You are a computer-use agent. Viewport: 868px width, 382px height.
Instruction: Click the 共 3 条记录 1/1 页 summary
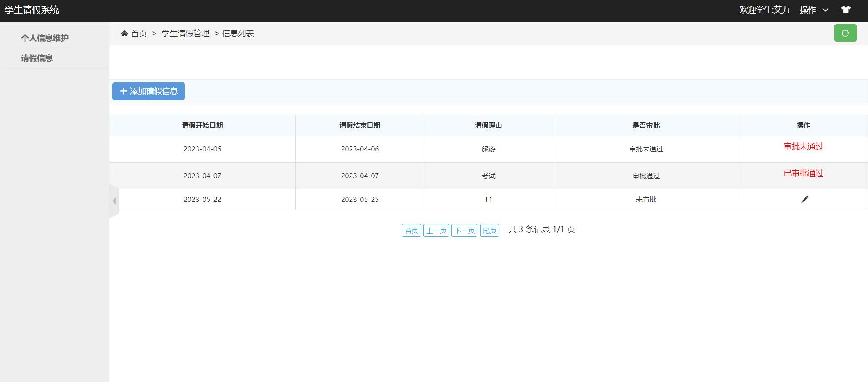point(541,230)
